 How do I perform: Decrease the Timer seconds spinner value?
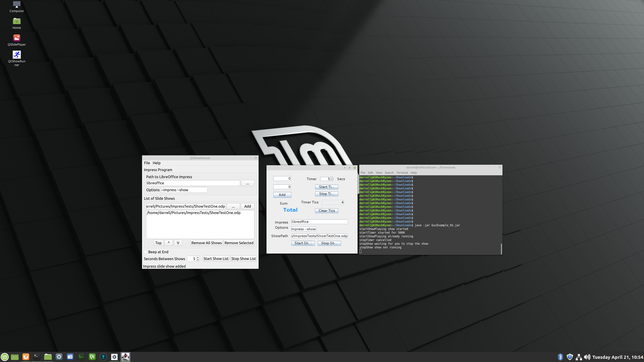click(x=332, y=180)
